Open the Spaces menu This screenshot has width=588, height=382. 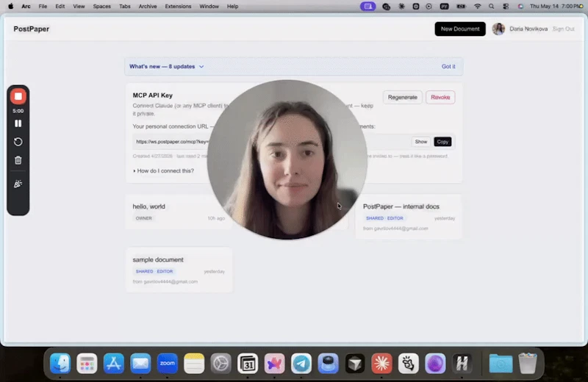click(101, 7)
